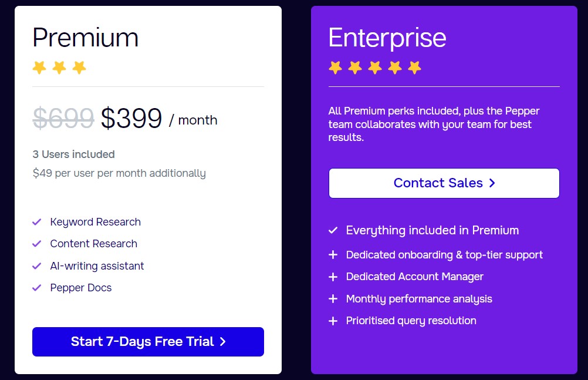Click the chevron arrow in Contact Sales

tap(492, 183)
